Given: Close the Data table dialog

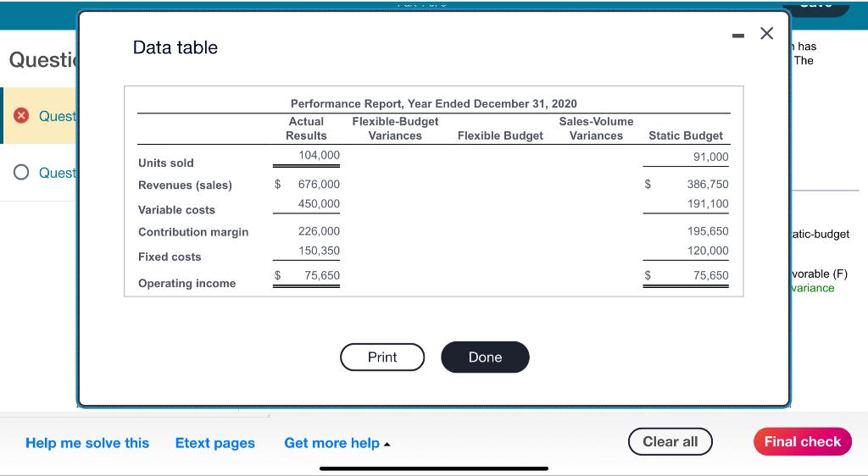Looking at the screenshot, I should tap(766, 34).
